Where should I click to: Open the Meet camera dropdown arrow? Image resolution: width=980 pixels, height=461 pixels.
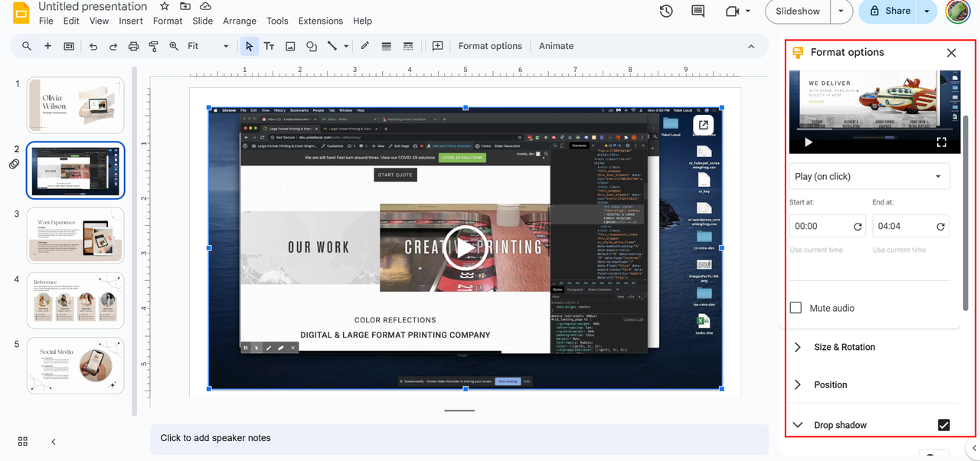[x=748, y=11]
